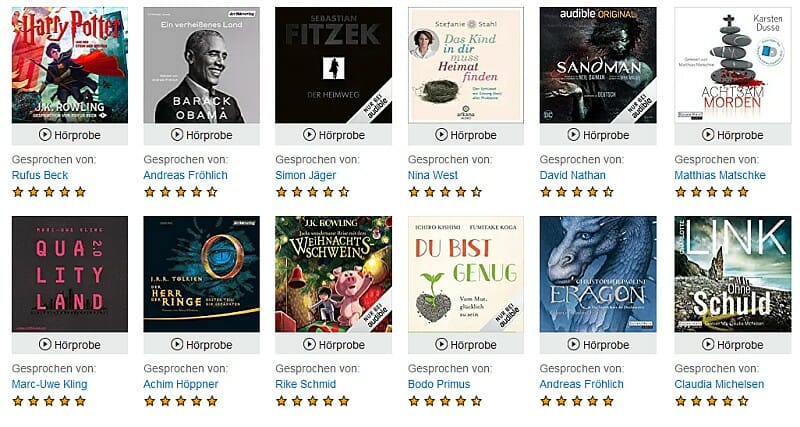Play the Hörprobe for Der Herr der Ringe
The height and width of the screenshot is (427, 800).
(202, 344)
